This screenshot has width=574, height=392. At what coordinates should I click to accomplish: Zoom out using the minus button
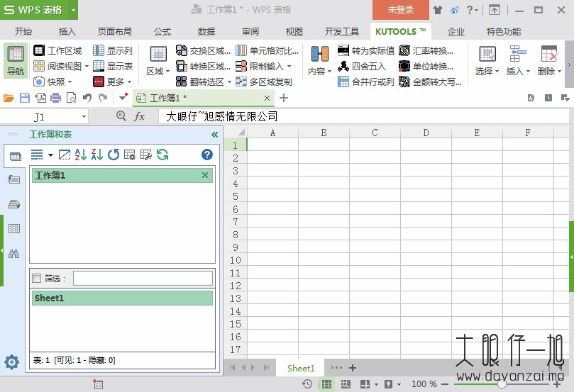coord(445,384)
